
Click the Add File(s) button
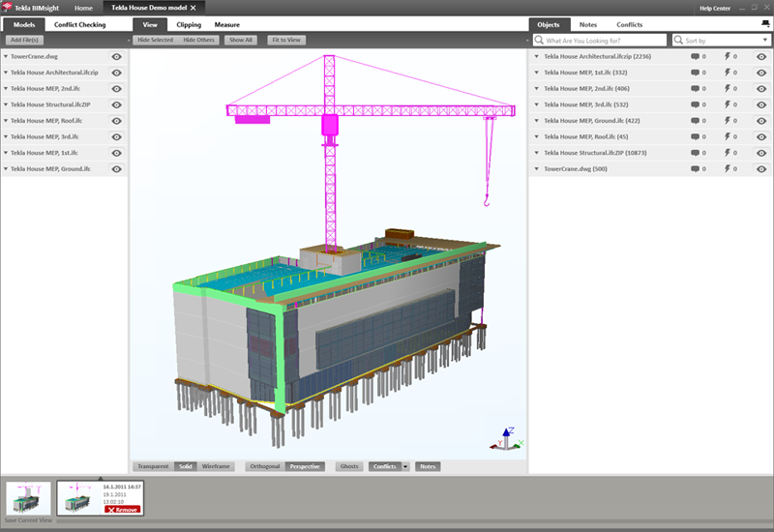coord(25,40)
